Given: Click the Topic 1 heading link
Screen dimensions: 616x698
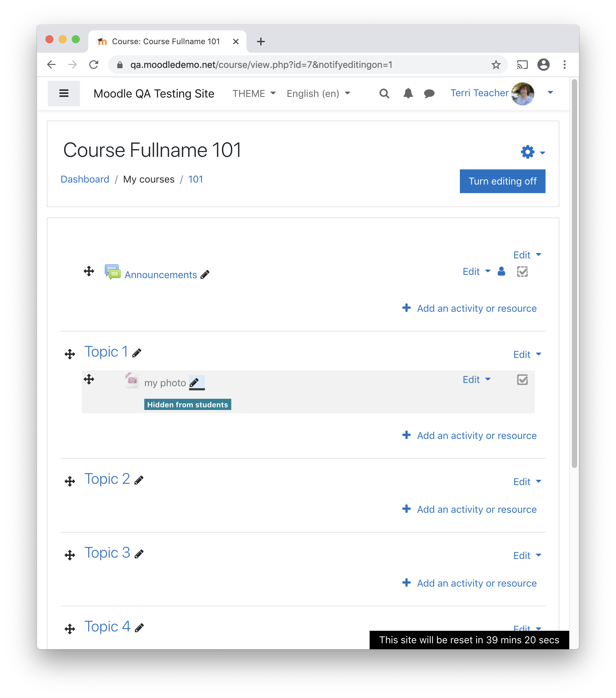Looking at the screenshot, I should [x=106, y=351].
